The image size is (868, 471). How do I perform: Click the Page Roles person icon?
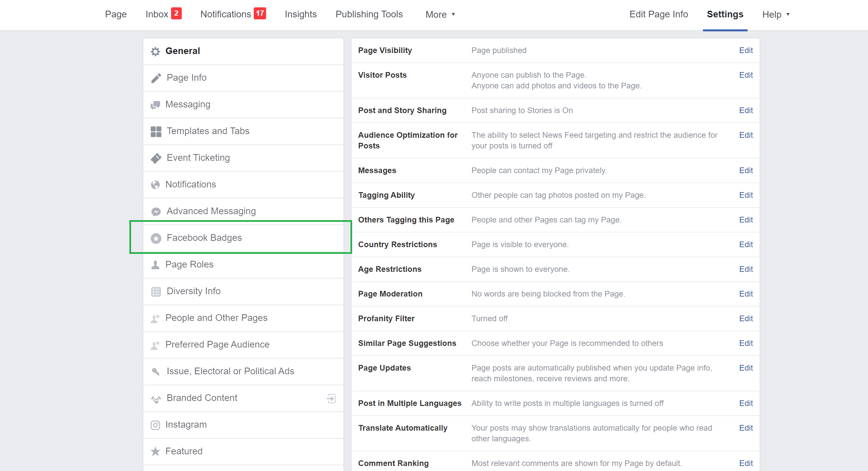[155, 265]
